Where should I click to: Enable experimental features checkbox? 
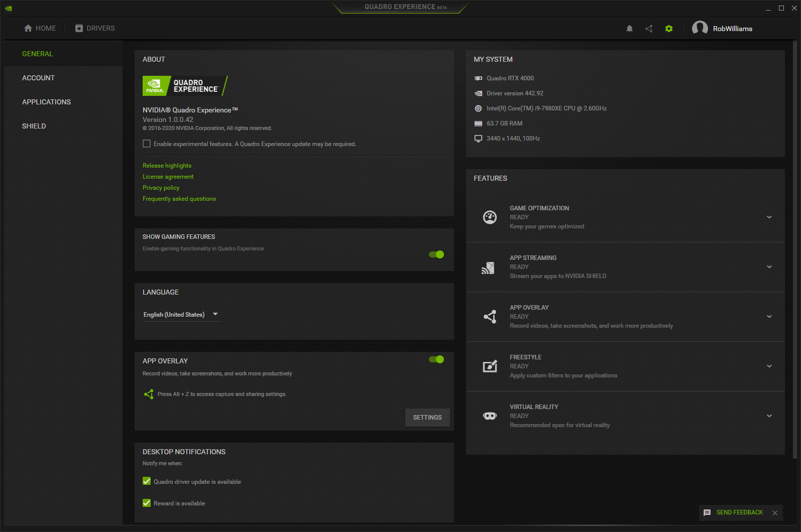click(x=147, y=144)
